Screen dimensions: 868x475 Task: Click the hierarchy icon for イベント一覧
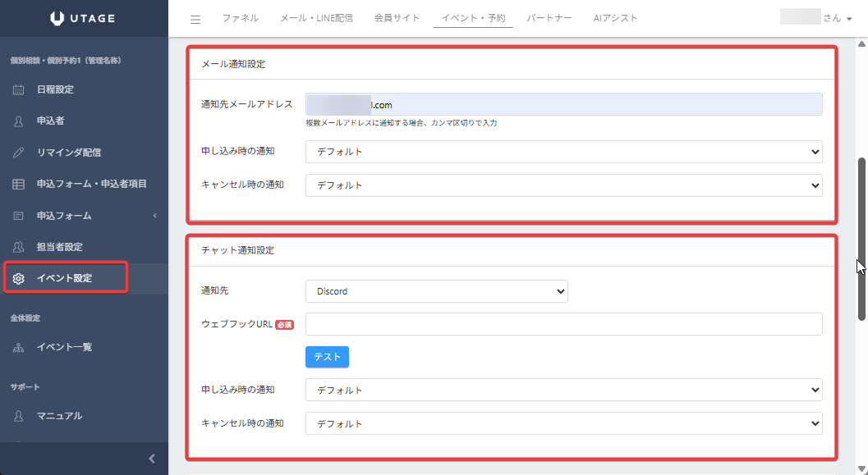[18, 347]
